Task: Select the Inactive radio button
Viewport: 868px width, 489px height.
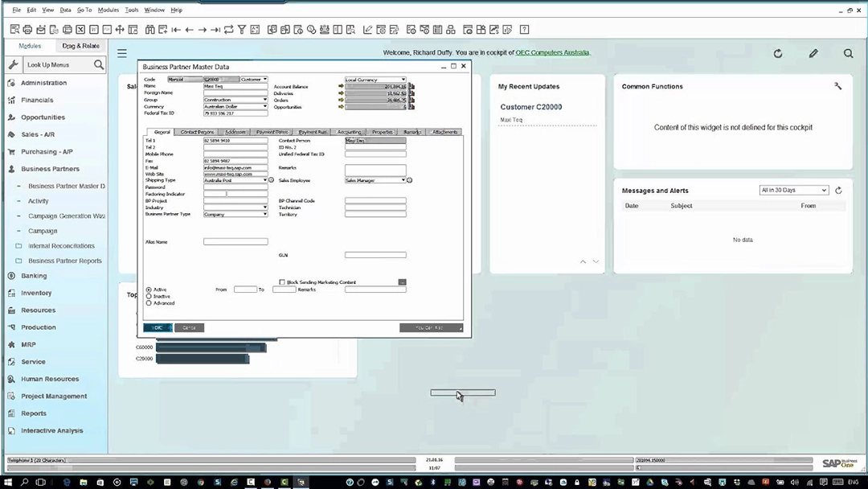Action: [149, 297]
